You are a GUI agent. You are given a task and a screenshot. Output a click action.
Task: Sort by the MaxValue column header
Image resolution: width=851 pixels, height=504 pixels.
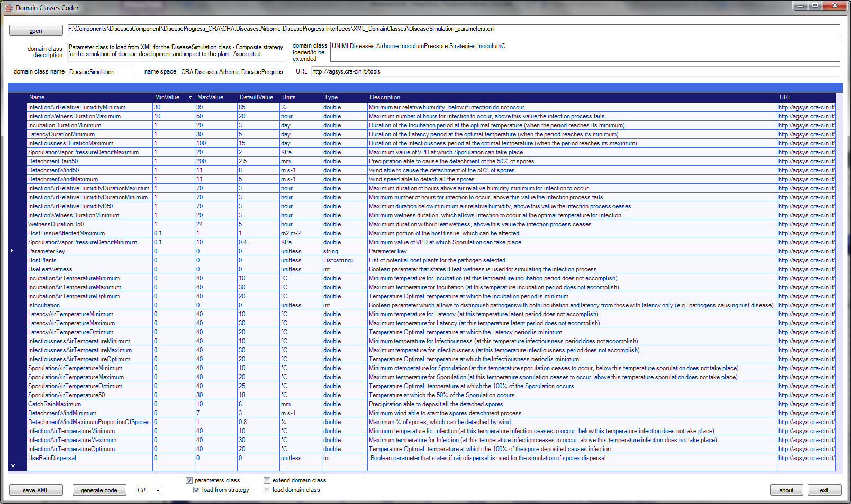coord(216,97)
